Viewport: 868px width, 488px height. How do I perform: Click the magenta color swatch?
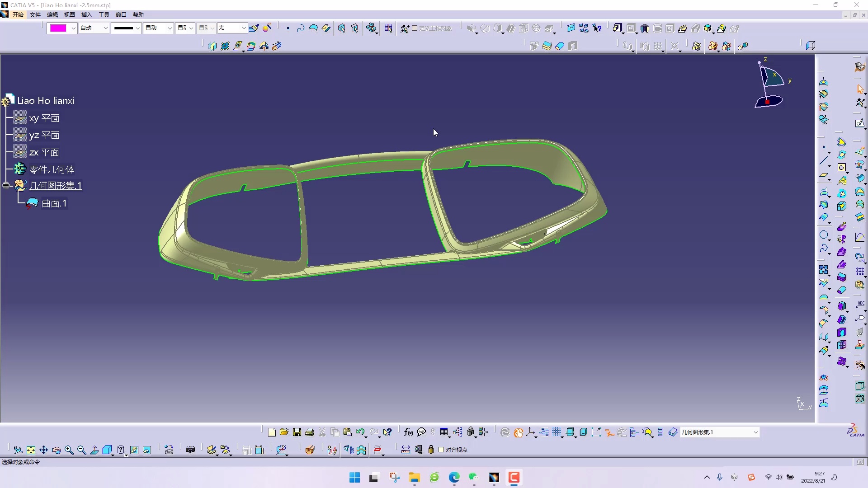58,28
